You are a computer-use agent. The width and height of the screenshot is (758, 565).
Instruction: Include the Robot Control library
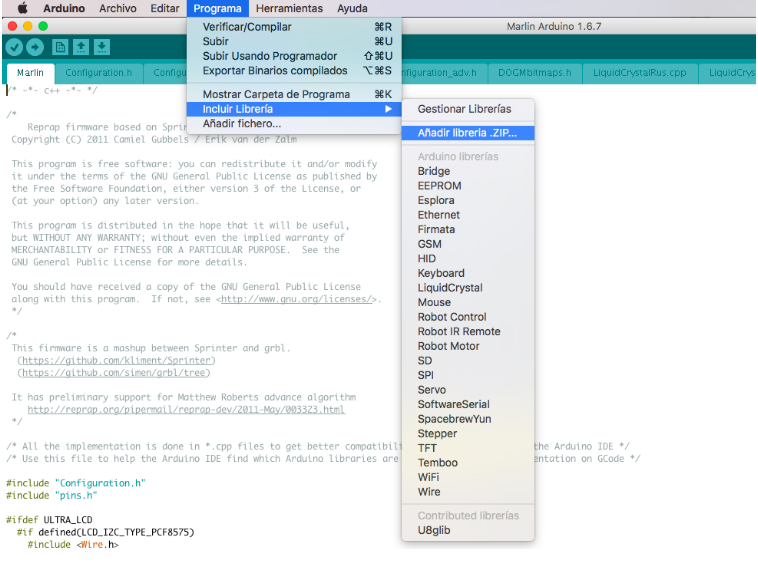click(467, 317)
